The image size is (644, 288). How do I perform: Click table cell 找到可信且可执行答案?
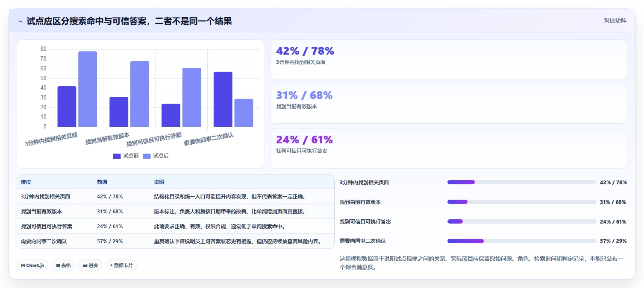pos(47,227)
